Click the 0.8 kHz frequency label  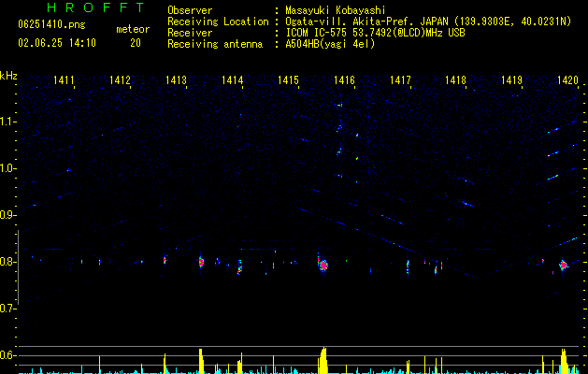(x=8, y=262)
